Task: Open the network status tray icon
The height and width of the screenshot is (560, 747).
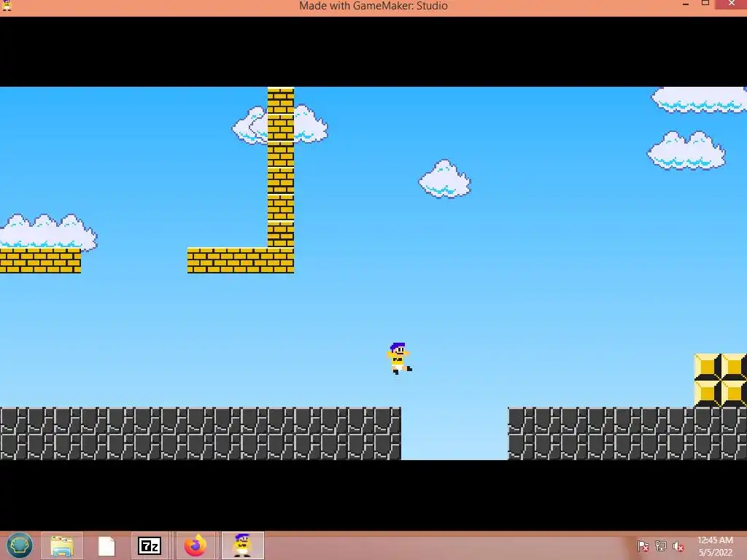Action: pyautogui.click(x=660, y=545)
